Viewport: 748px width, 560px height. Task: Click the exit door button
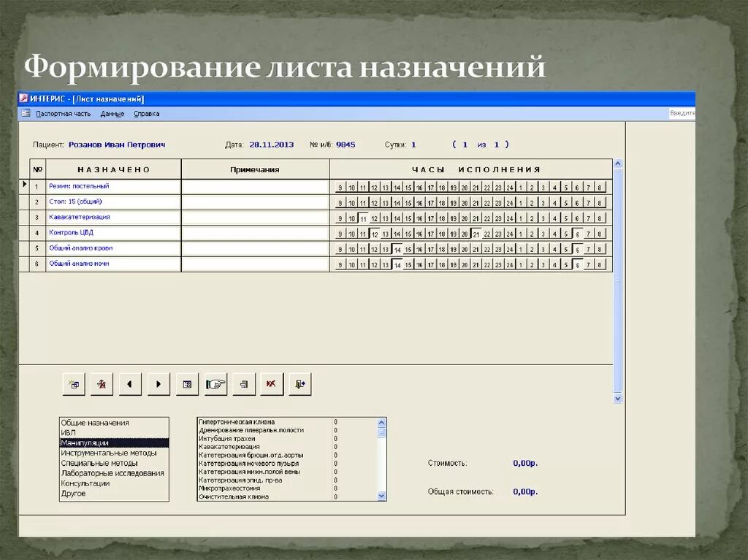click(300, 384)
